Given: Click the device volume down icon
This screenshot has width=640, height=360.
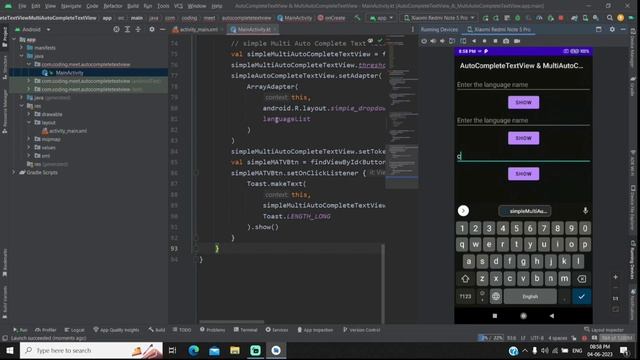Looking at the screenshot, I should (x=442, y=41).
